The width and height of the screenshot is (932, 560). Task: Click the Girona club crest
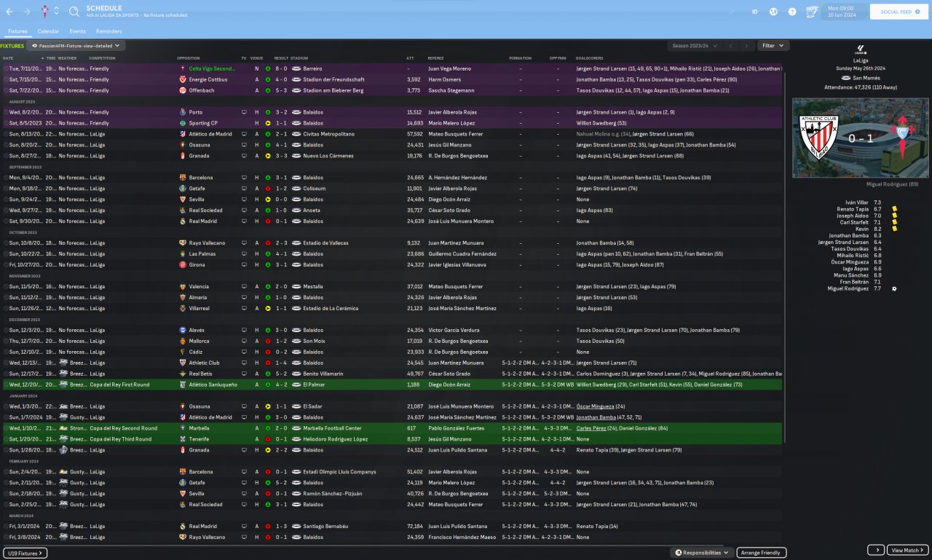coord(182,265)
